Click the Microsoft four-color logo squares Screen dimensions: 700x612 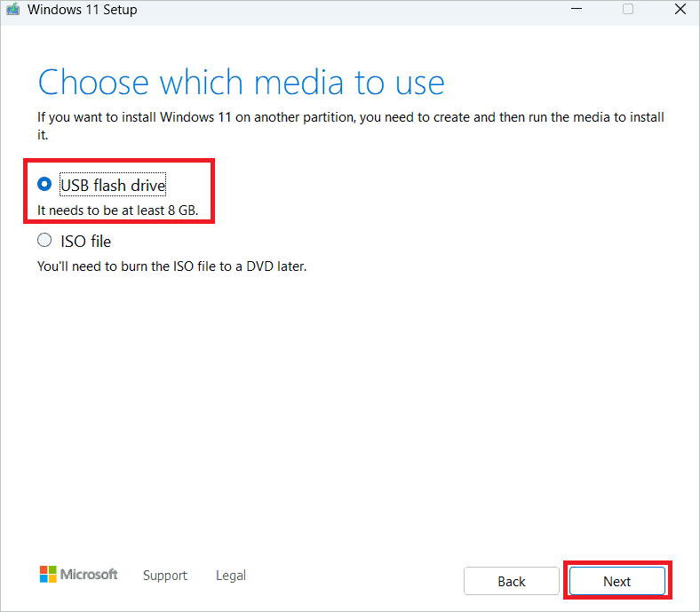pyautogui.click(x=48, y=574)
